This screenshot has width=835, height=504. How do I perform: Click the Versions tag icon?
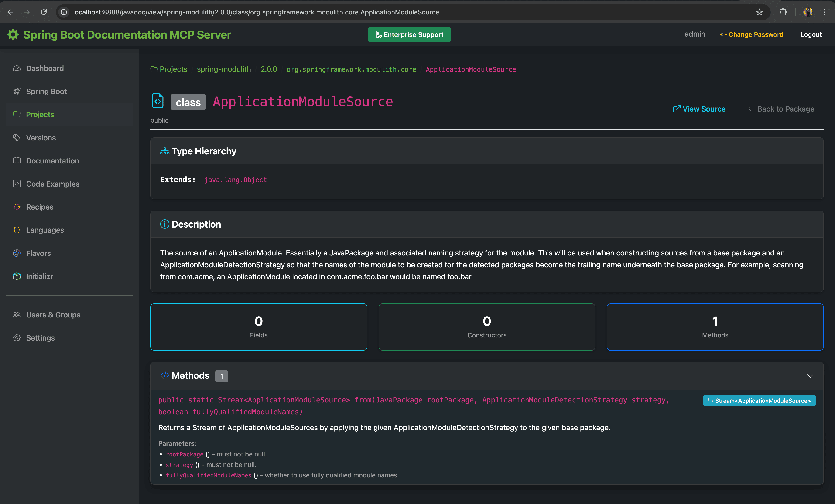pos(17,138)
